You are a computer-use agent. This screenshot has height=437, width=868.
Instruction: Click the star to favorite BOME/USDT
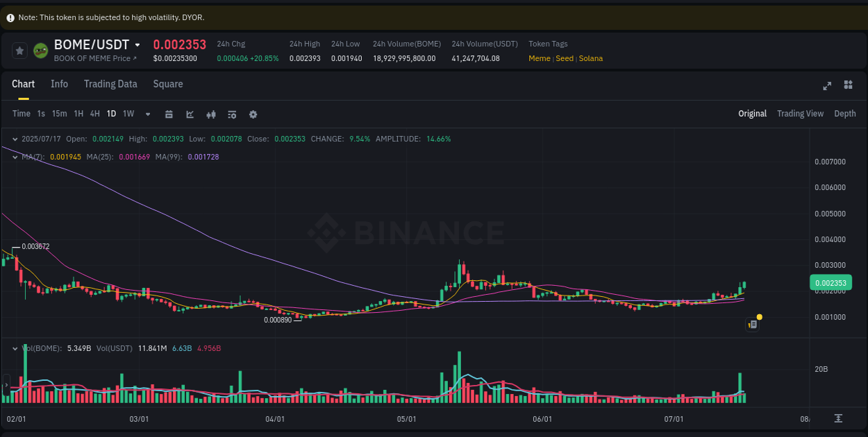click(x=19, y=50)
